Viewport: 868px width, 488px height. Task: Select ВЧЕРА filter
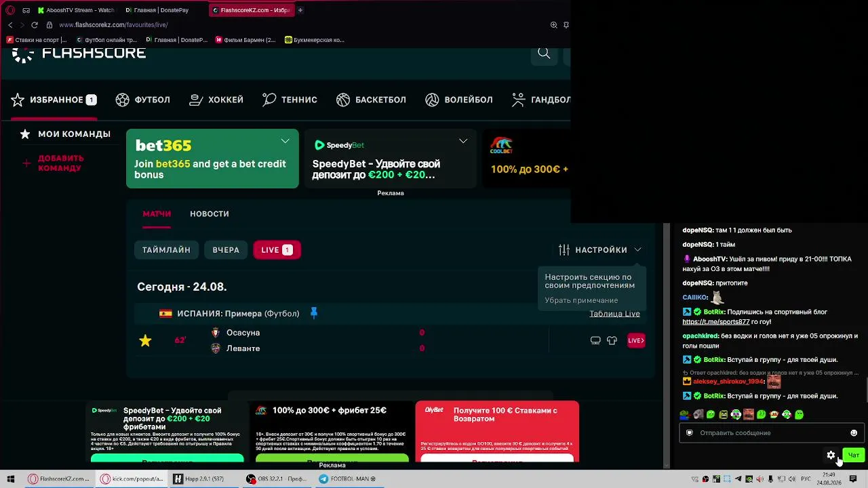[226, 250]
